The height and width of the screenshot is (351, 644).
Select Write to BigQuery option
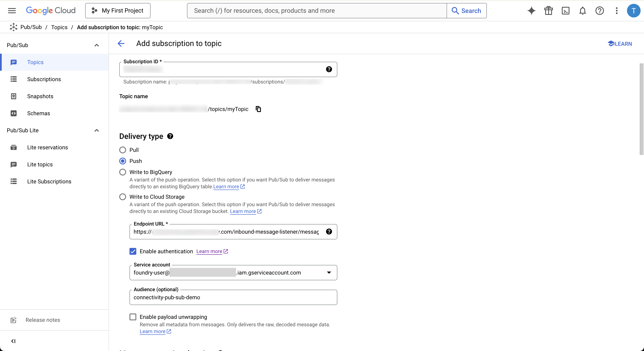coord(122,172)
